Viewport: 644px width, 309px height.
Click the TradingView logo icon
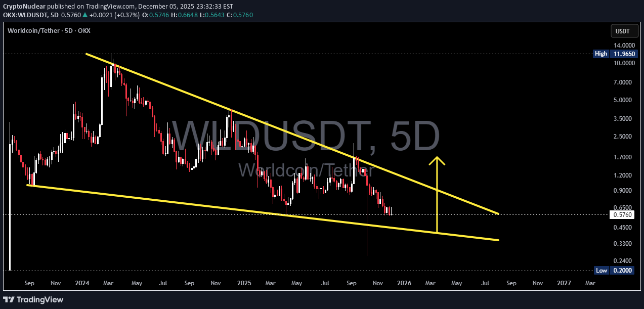click(10, 299)
